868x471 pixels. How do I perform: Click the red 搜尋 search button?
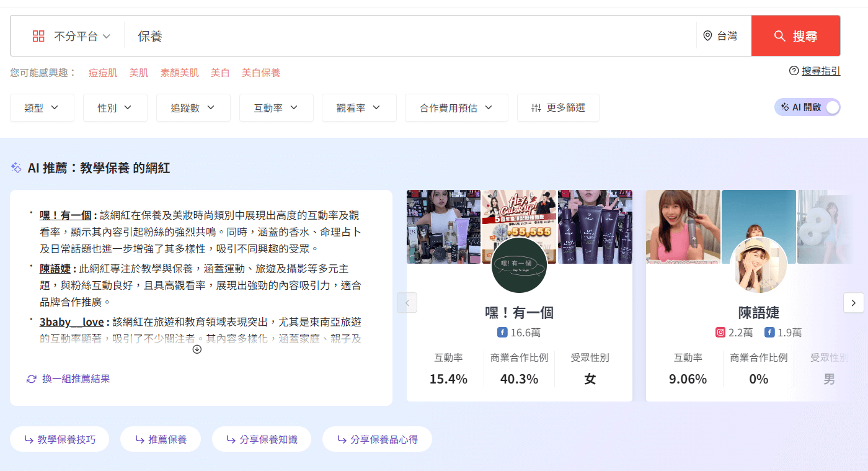pyautogui.click(x=796, y=36)
